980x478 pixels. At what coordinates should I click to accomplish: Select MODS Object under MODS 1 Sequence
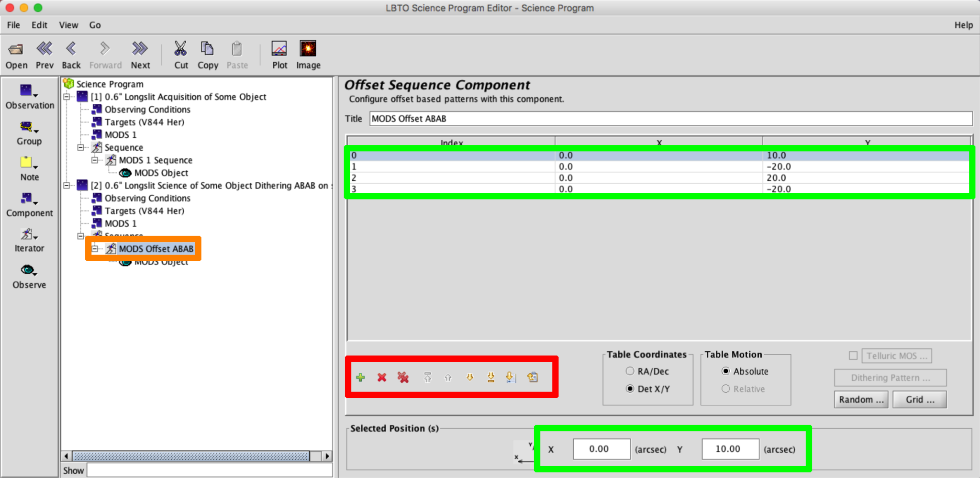coord(161,173)
